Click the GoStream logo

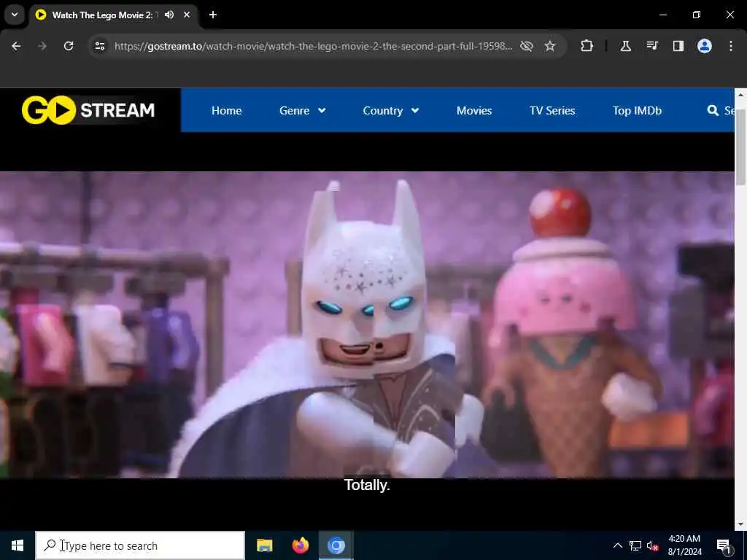[88, 110]
